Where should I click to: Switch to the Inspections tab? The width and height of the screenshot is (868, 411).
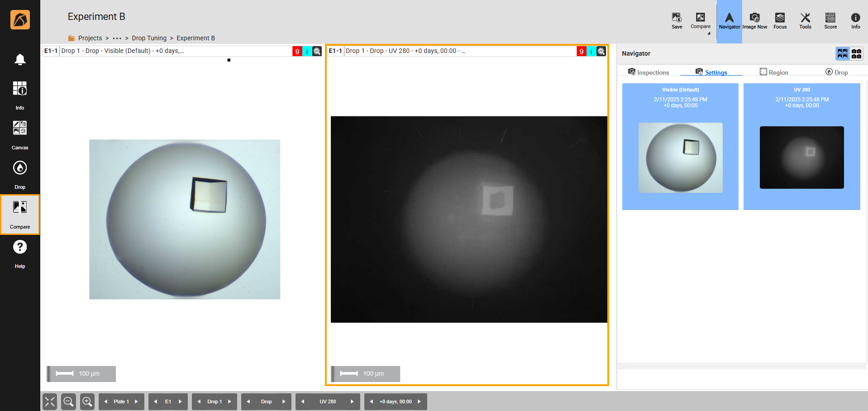tap(649, 72)
